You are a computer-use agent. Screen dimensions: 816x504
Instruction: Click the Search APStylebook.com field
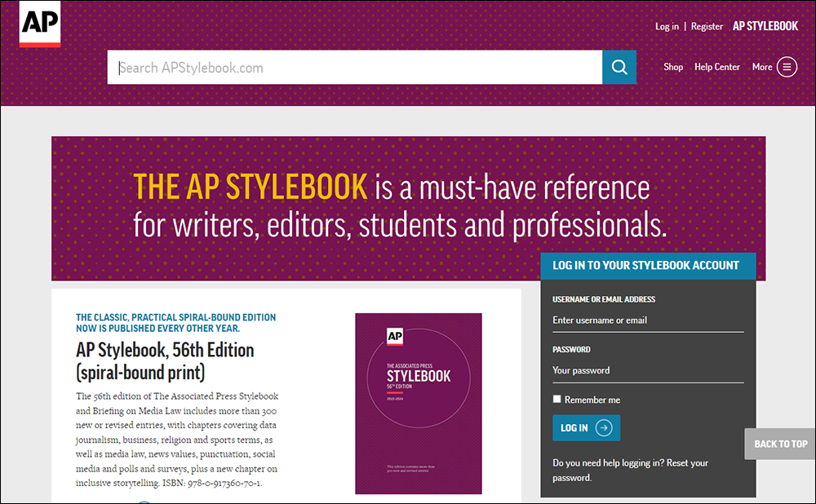tap(355, 67)
